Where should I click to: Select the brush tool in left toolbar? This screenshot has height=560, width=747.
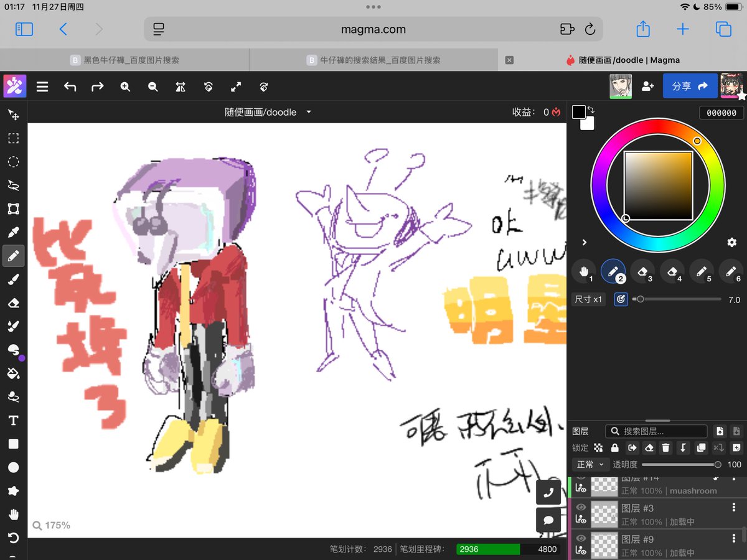coord(13,279)
